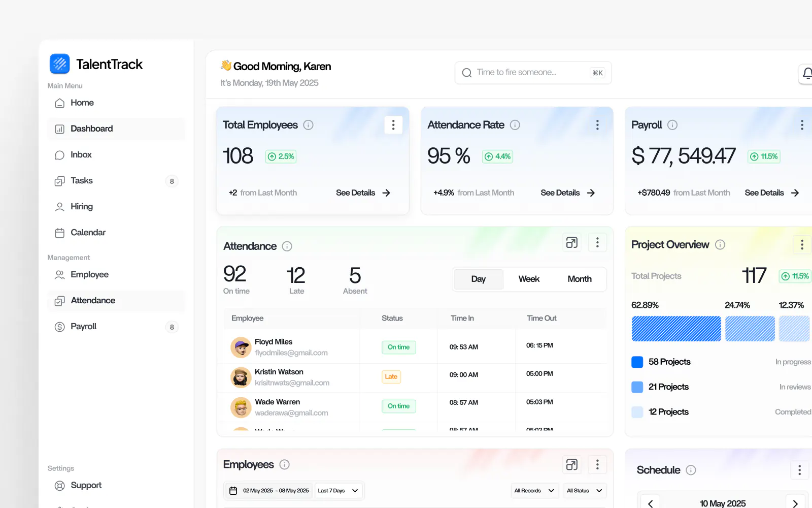Expand the Attendance panel

(x=572, y=243)
